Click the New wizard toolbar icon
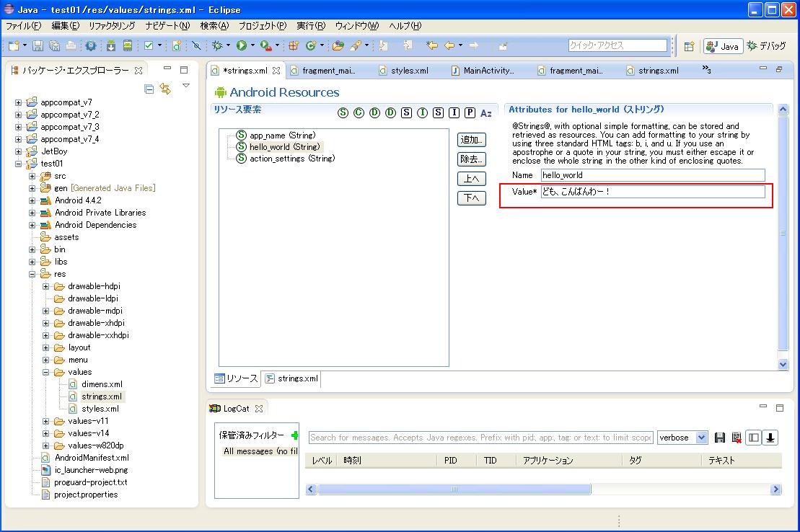This screenshot has width=800, height=532. coord(14,46)
